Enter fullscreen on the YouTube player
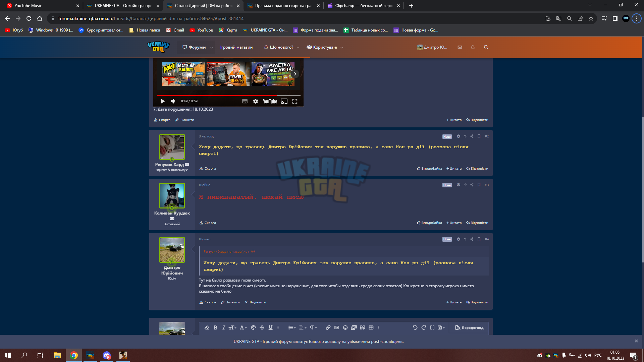 point(295,101)
